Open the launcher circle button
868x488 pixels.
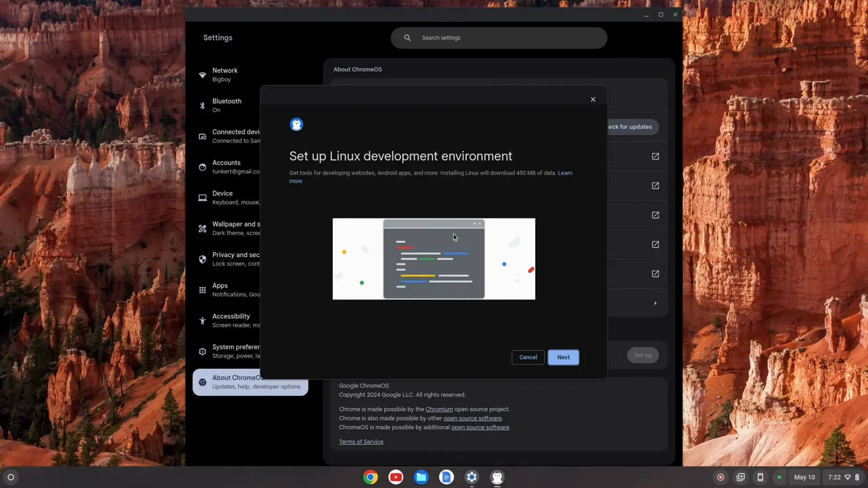click(x=11, y=477)
